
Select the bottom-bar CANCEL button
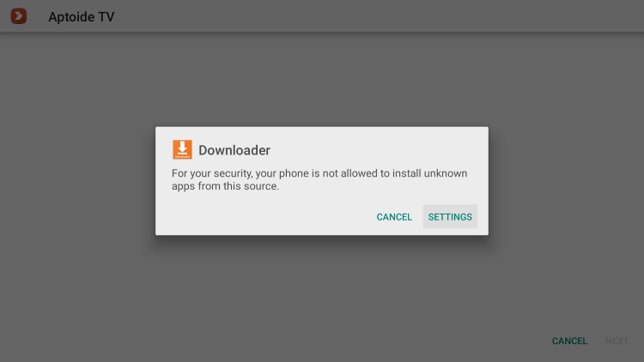pos(569,341)
